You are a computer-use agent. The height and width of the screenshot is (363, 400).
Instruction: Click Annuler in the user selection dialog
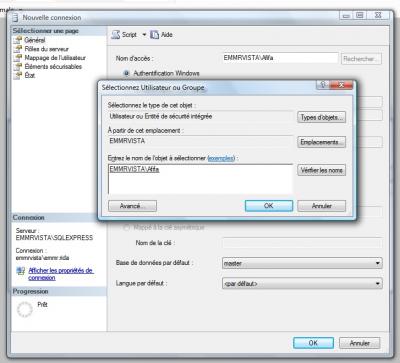321,206
